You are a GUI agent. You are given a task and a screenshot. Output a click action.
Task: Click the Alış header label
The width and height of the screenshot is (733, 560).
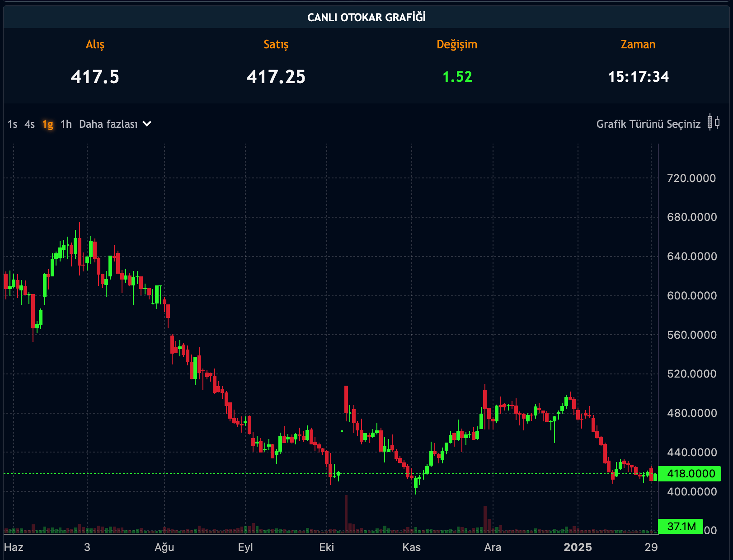[95, 44]
